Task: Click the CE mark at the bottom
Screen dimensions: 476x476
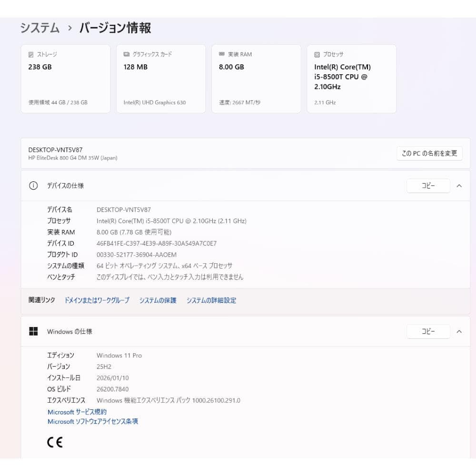Action: pyautogui.click(x=56, y=442)
